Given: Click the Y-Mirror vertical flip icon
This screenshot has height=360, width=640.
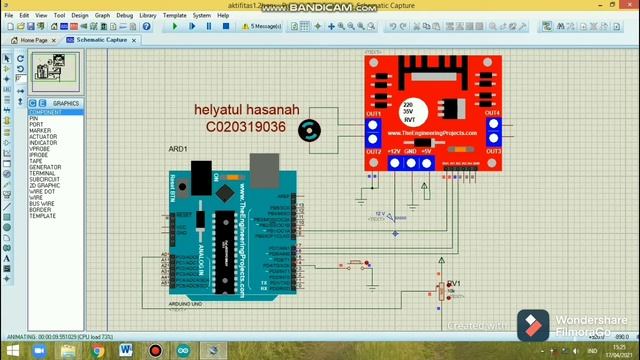Looking at the screenshot, I should point(20,101).
